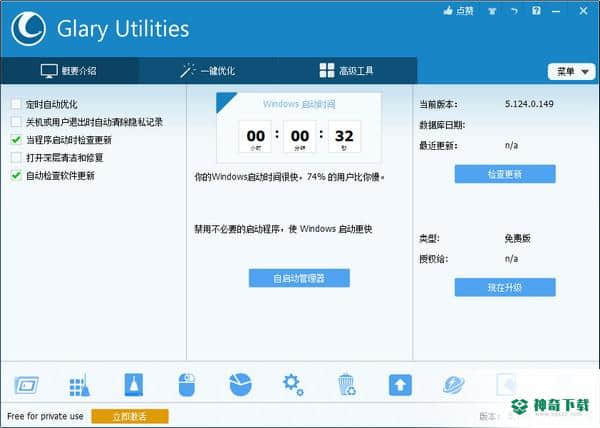This screenshot has width=600, height=428.
Task: Click the 74% boot speed comparison sentence
Action: click(289, 177)
